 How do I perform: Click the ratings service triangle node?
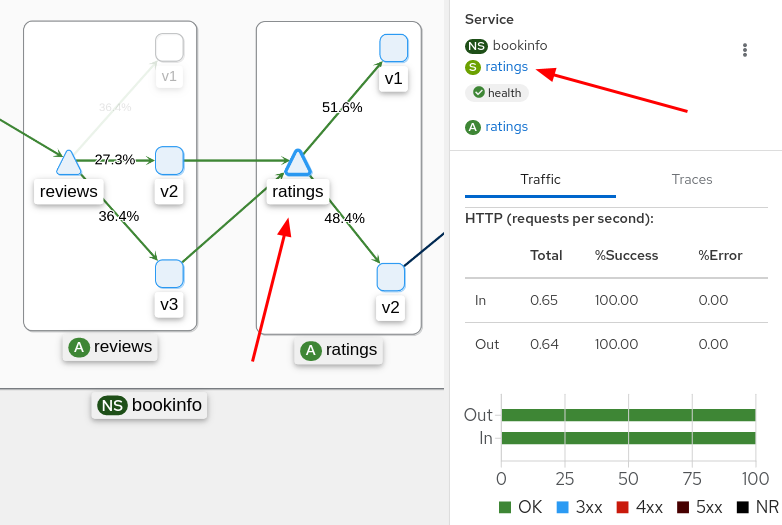(298, 162)
